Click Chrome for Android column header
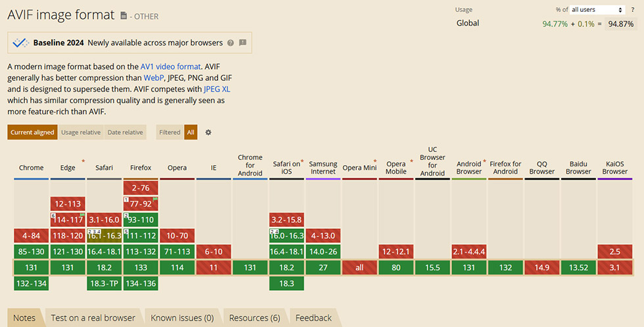This screenshot has width=644, height=327. coord(250,165)
